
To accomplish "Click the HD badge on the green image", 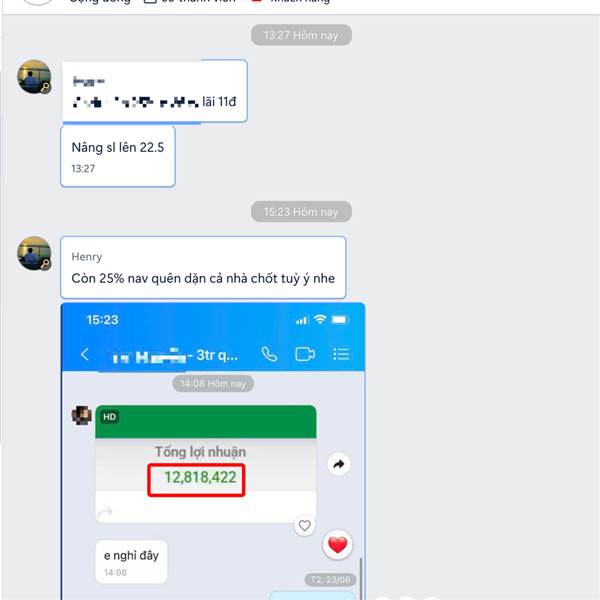I will [x=109, y=417].
